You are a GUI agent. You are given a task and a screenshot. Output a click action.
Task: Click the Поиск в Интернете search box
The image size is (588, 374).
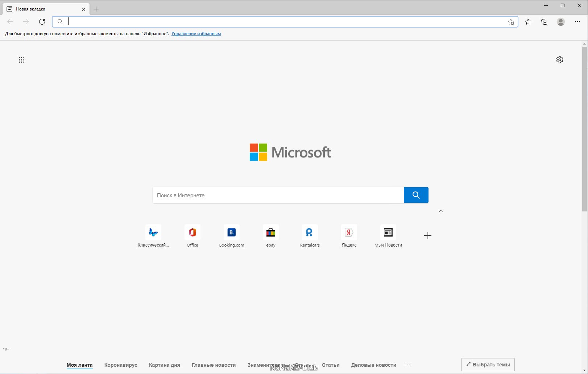coord(278,195)
